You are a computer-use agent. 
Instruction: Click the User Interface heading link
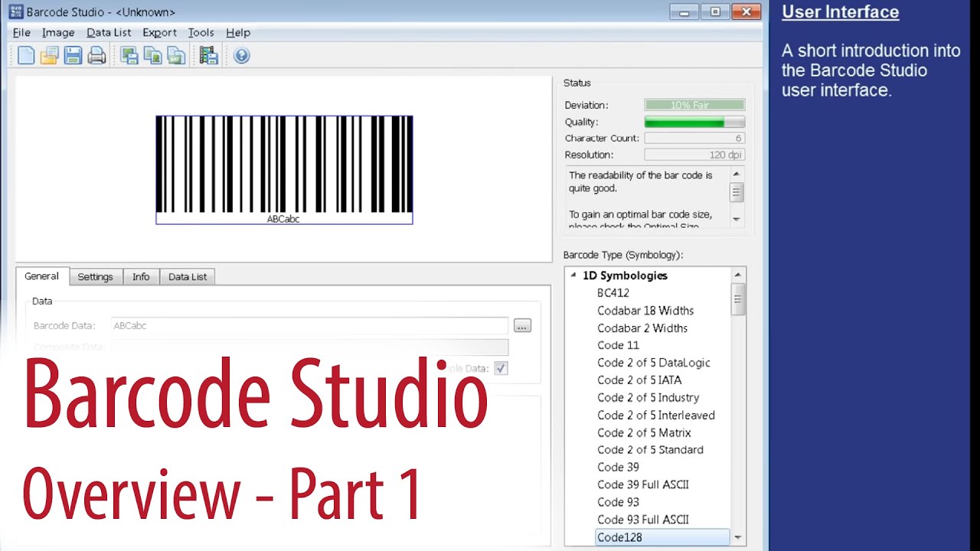(x=840, y=11)
